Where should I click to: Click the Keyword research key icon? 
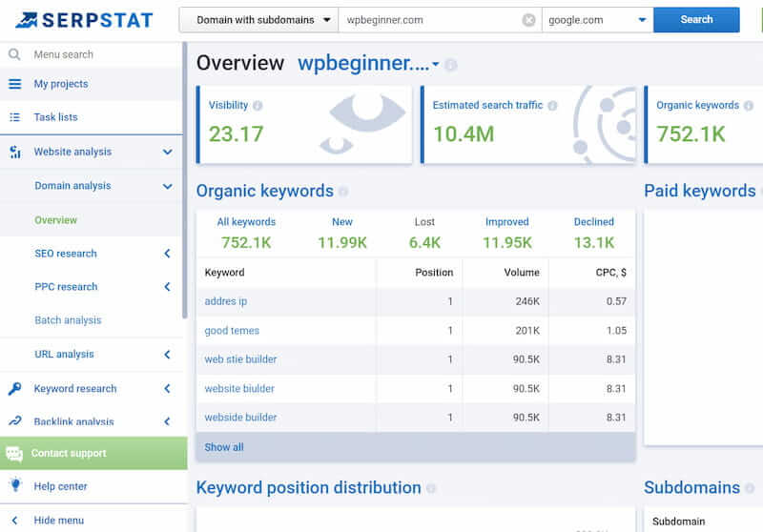14,388
